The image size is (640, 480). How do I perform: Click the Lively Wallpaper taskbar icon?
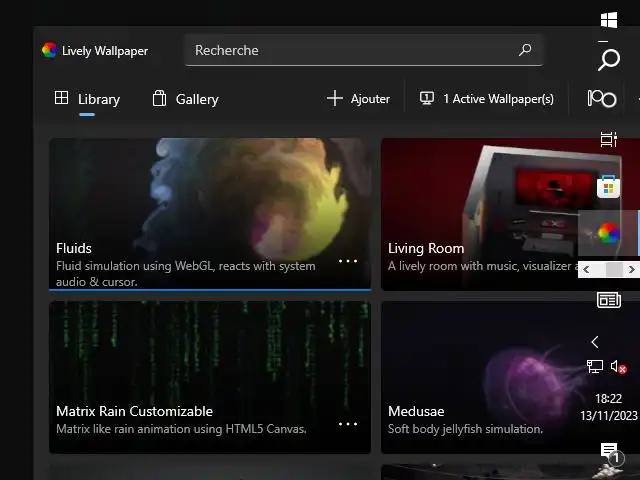(608, 233)
